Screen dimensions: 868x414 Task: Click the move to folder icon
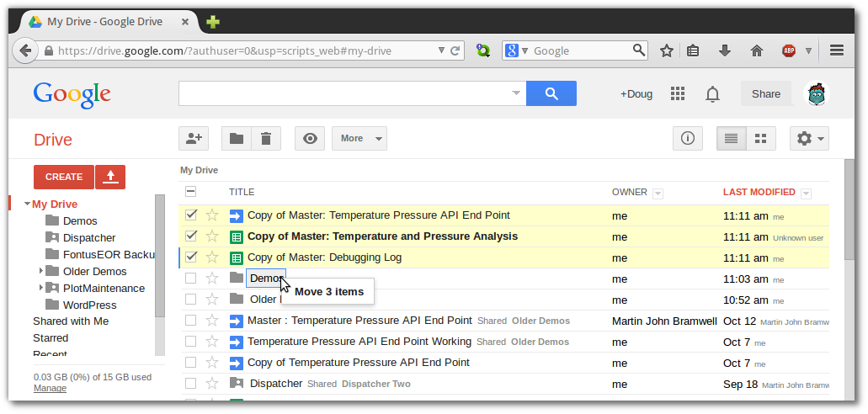[237, 138]
